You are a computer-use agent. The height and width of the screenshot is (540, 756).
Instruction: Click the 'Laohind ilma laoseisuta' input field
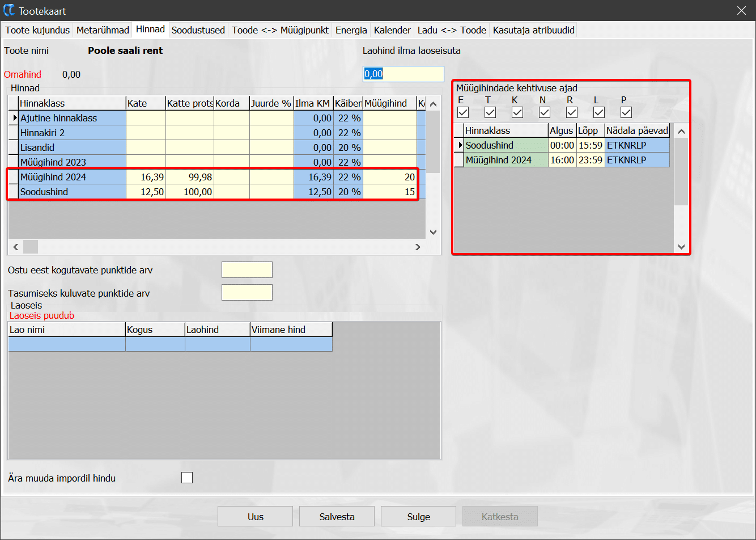click(x=403, y=74)
